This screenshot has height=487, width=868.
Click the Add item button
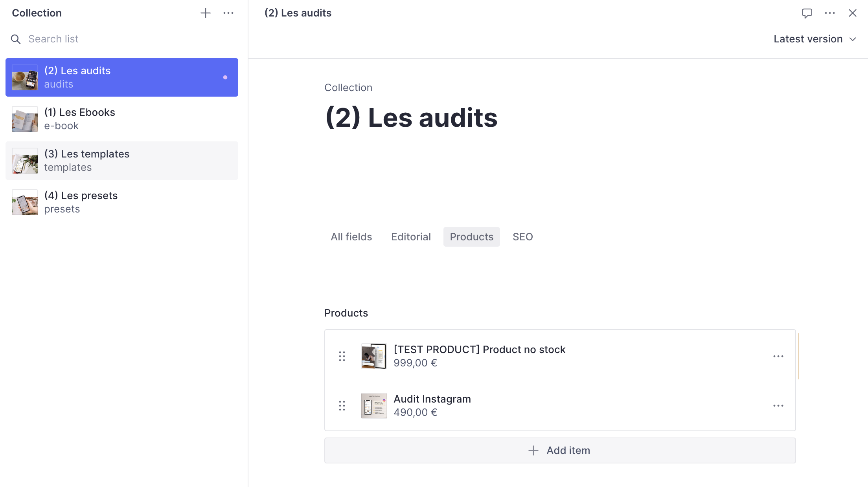560,451
